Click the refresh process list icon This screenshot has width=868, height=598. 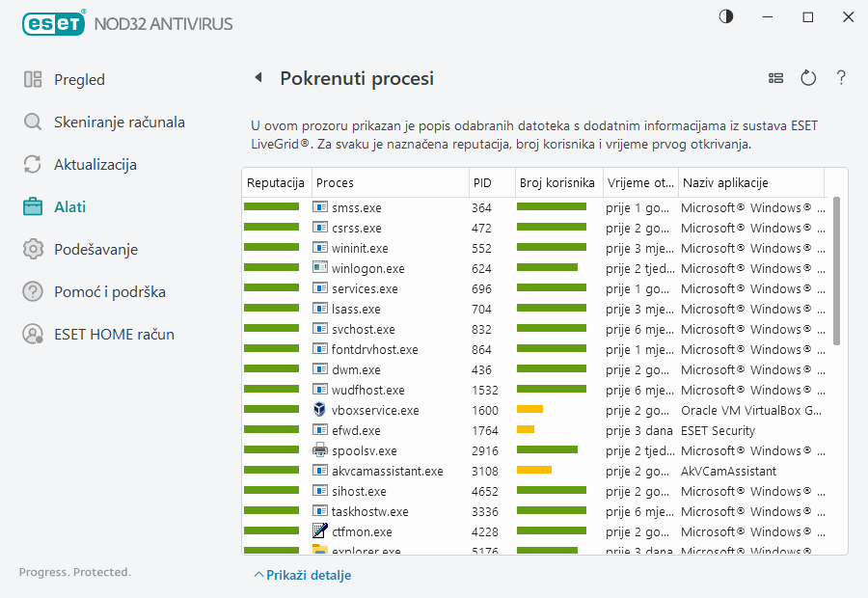[808, 78]
